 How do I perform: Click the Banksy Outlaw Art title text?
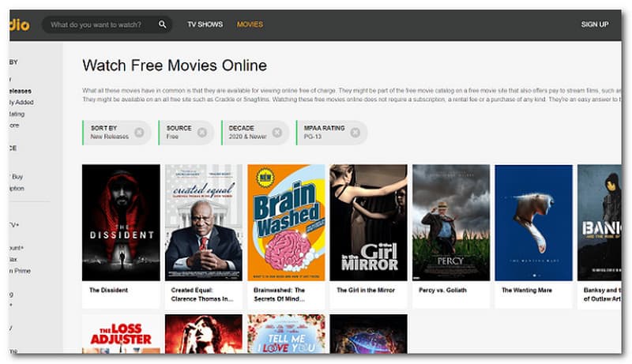coord(602,295)
